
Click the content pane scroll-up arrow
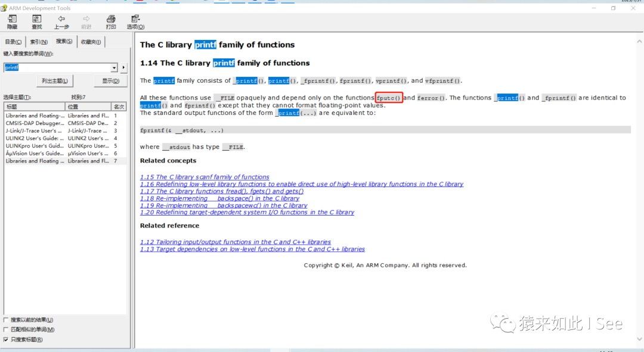[x=639, y=42]
